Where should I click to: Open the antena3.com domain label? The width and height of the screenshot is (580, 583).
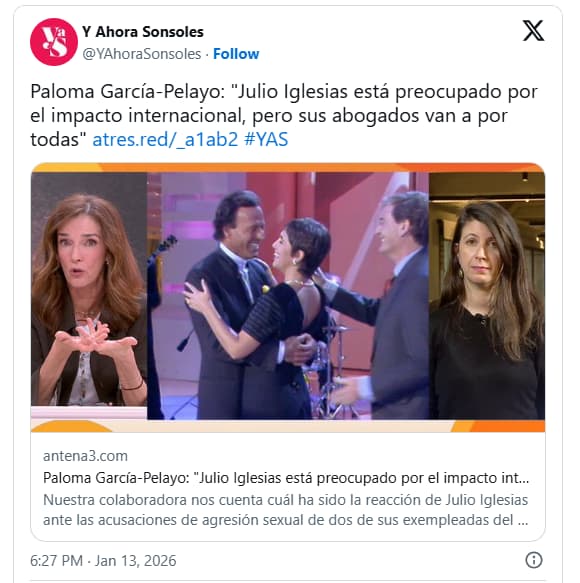tap(86, 456)
